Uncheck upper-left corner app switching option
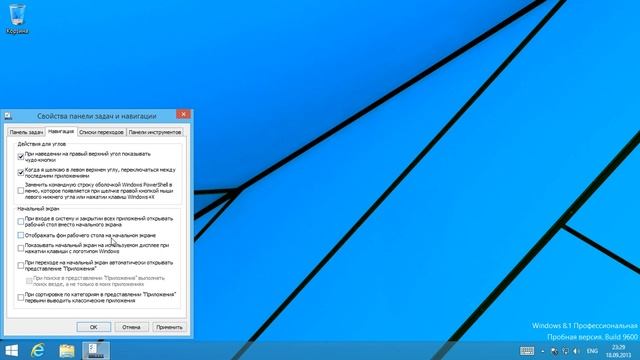 [21, 173]
